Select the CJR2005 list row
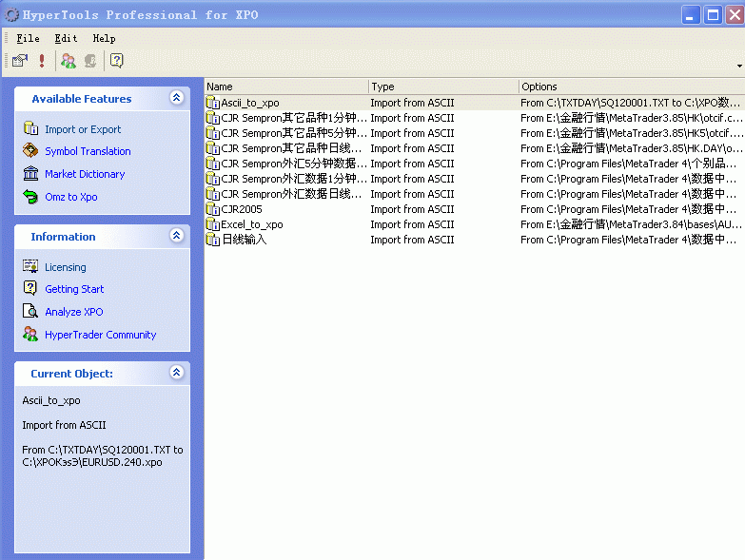The height and width of the screenshot is (560, 745). [x=475, y=209]
